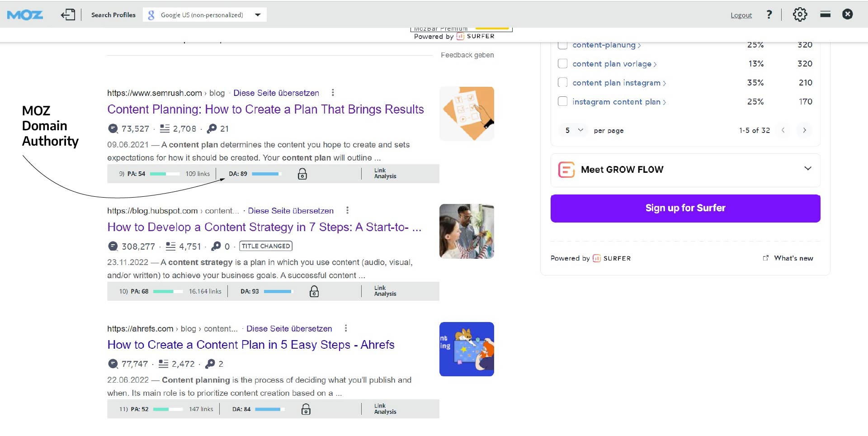Click the lock icon in hubspot MozBar row
The width and height of the screenshot is (868, 436).
pyautogui.click(x=314, y=292)
